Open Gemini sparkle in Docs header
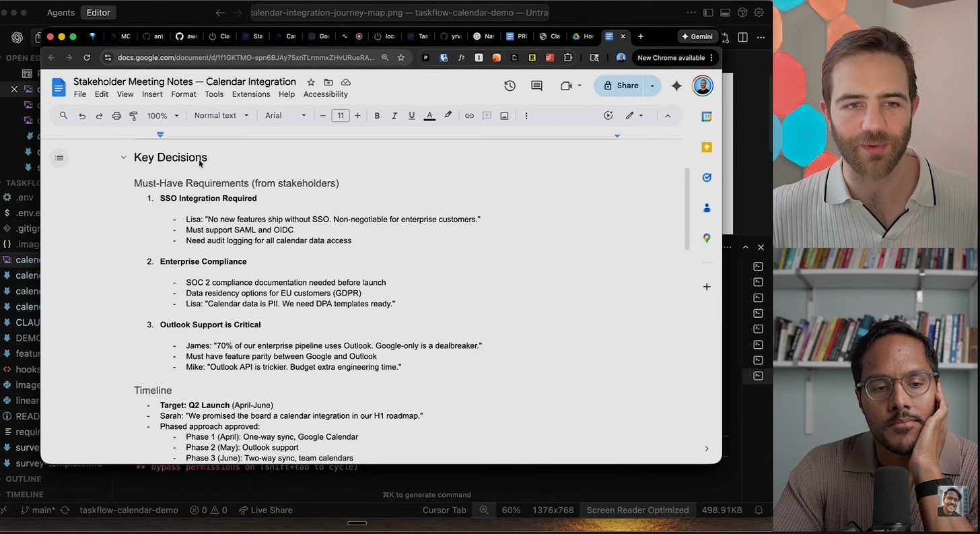This screenshot has width=980, height=534. 676,86
